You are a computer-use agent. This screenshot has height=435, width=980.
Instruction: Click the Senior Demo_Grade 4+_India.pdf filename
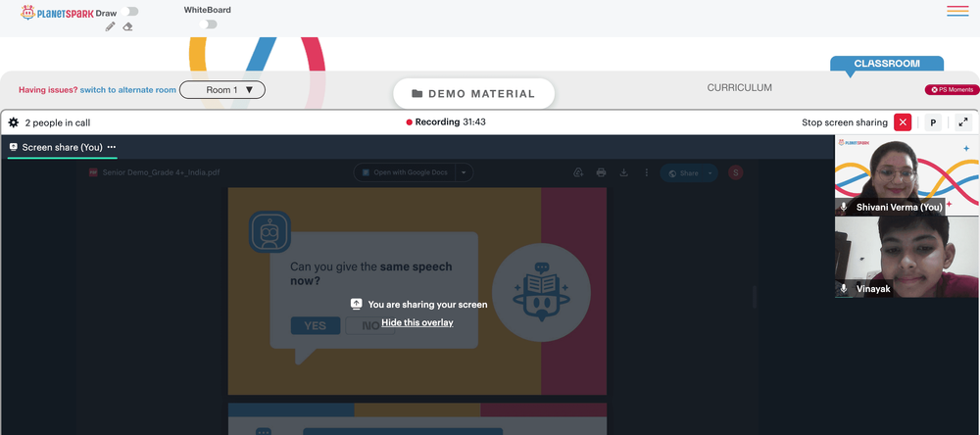tap(162, 172)
